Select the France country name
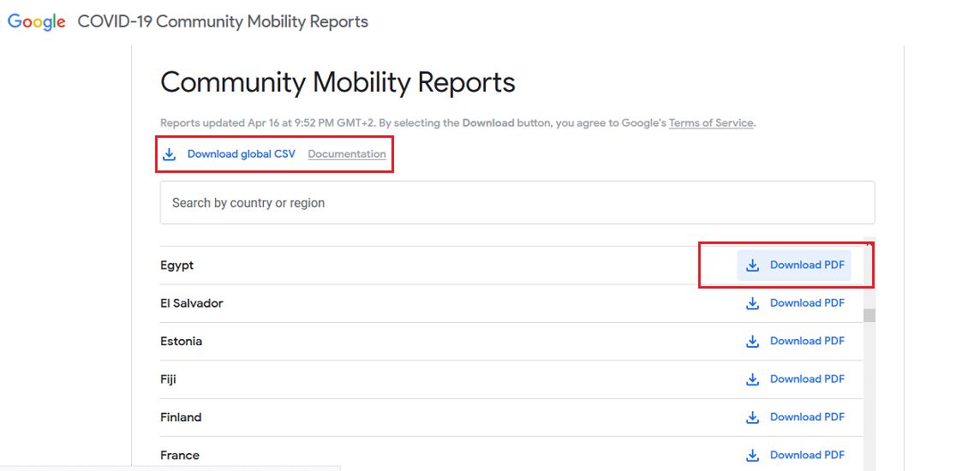 [180, 456]
